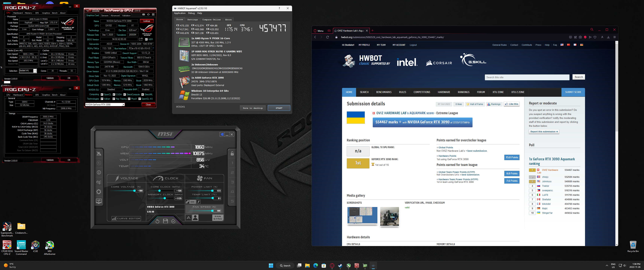Viewport: 644px width, 270px height.
Task: Click Like this button on HWBOT
Action: [x=511, y=104]
